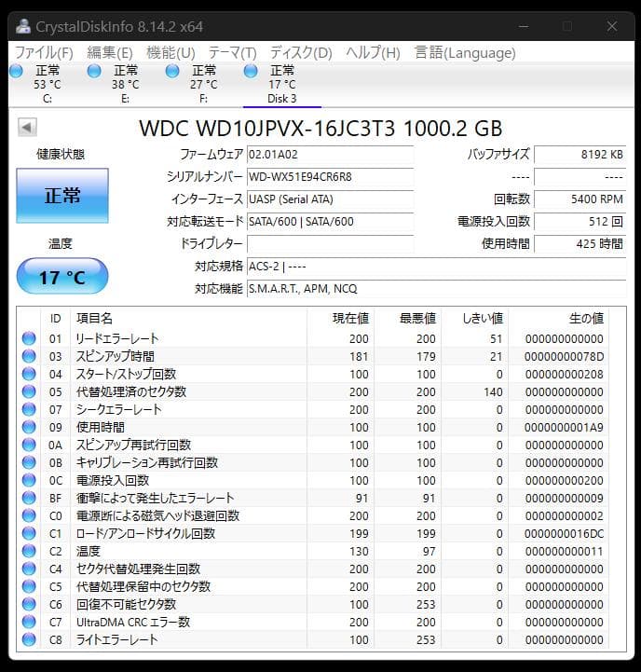
Task: Click the status orb for row 0A スピンアップ再試行回数
Action: [29, 445]
